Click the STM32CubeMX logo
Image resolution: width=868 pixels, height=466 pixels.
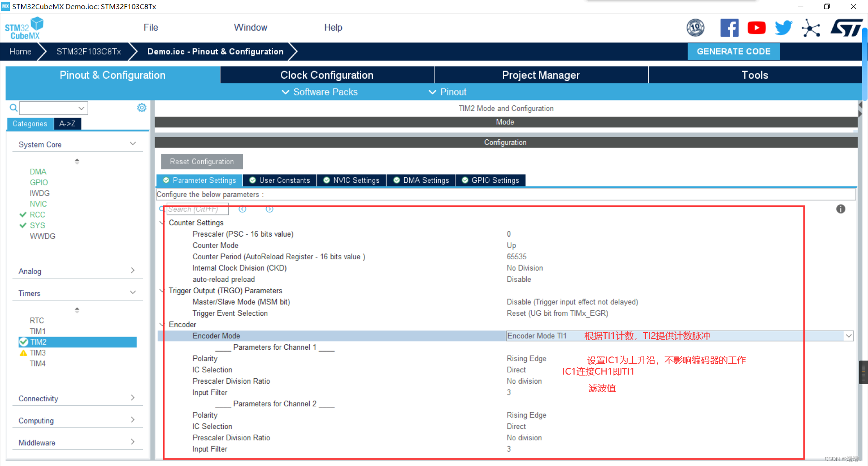24,28
